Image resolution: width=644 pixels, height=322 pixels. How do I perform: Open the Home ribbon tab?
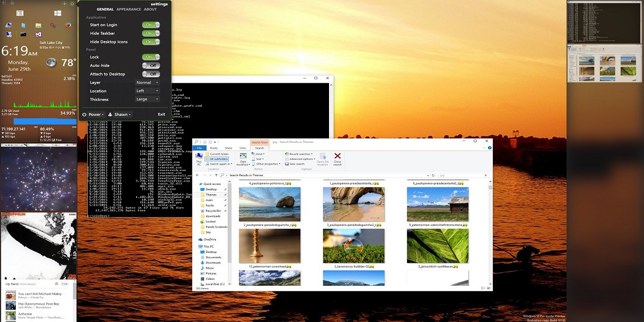coord(214,148)
